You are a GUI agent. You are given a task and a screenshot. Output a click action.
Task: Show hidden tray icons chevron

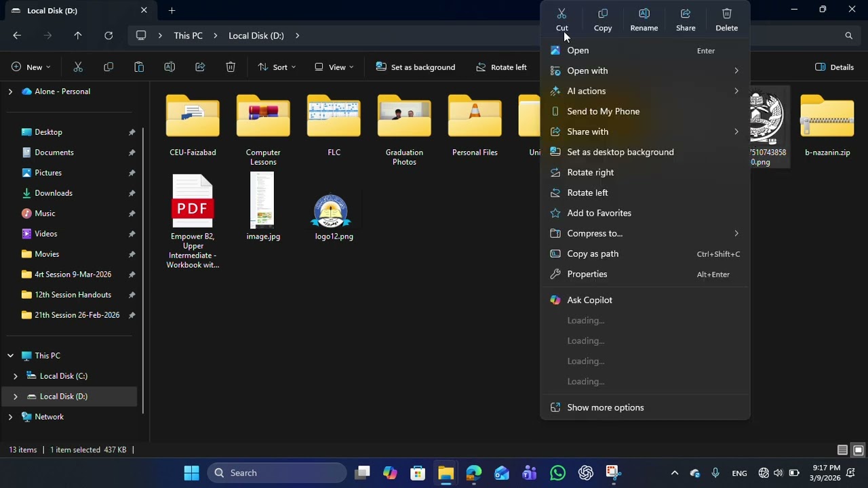tap(674, 473)
